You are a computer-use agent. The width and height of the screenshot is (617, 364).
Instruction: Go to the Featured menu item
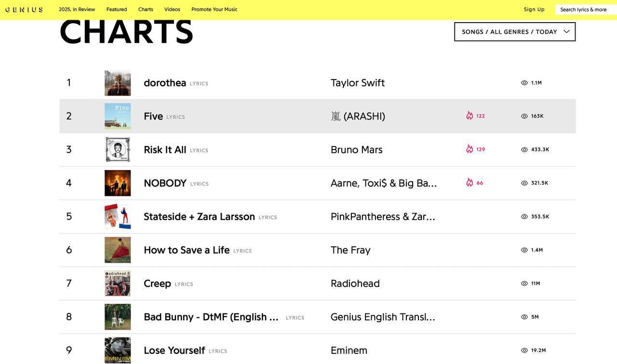click(117, 10)
